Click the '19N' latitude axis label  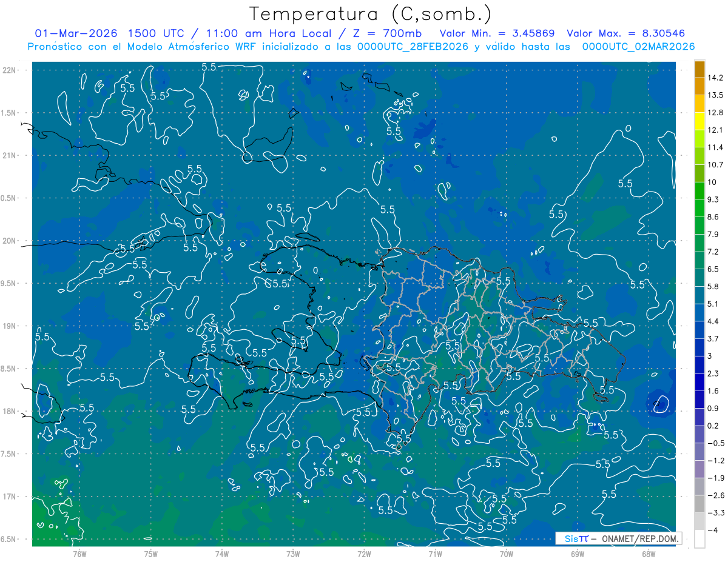click(9, 326)
